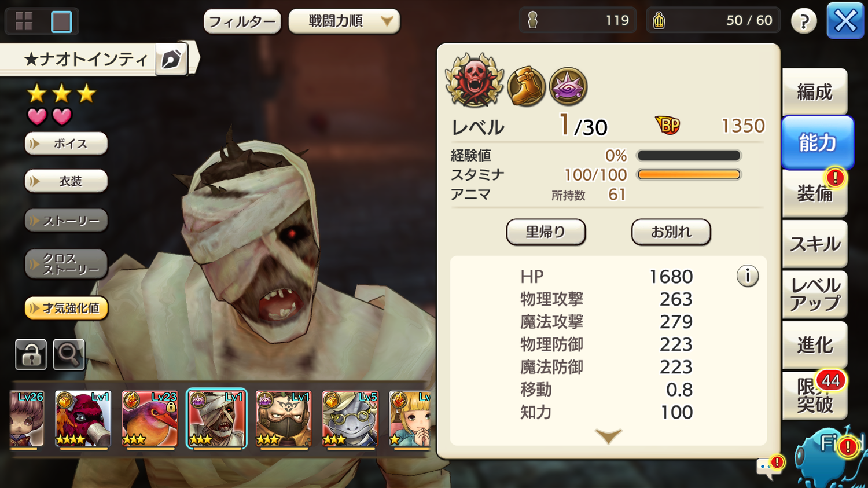The image size is (868, 488).
Task: Open the 戦闘力順 sort dropdown
Action: (x=344, y=21)
